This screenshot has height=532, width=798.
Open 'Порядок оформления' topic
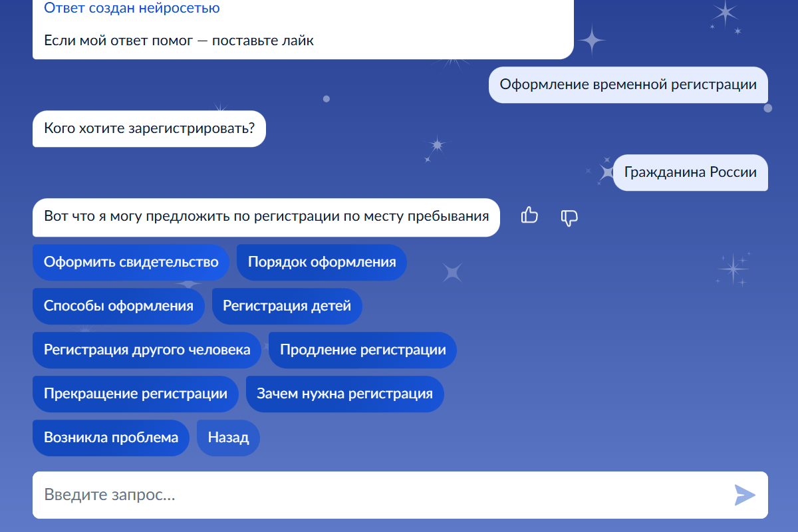tap(322, 262)
